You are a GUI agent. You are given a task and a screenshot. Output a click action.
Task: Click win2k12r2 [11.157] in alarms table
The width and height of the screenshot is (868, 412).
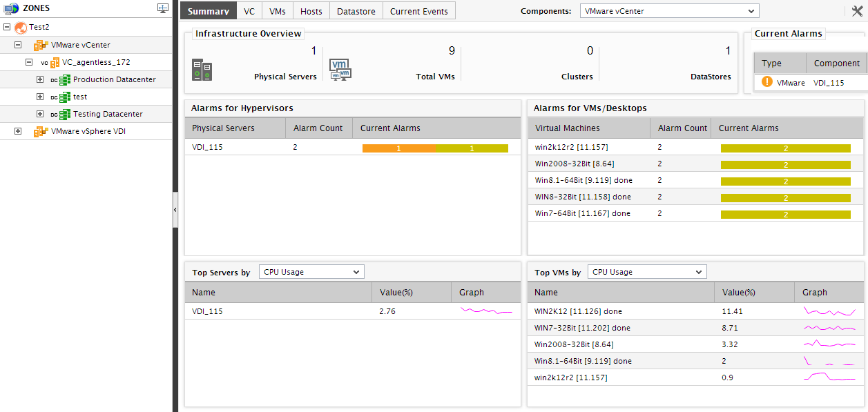pyautogui.click(x=572, y=147)
